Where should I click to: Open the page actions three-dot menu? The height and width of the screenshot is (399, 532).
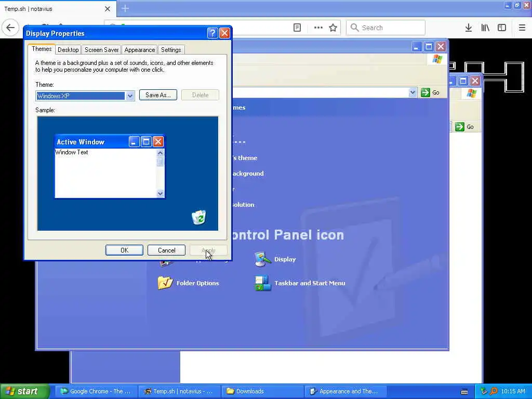[x=318, y=28]
